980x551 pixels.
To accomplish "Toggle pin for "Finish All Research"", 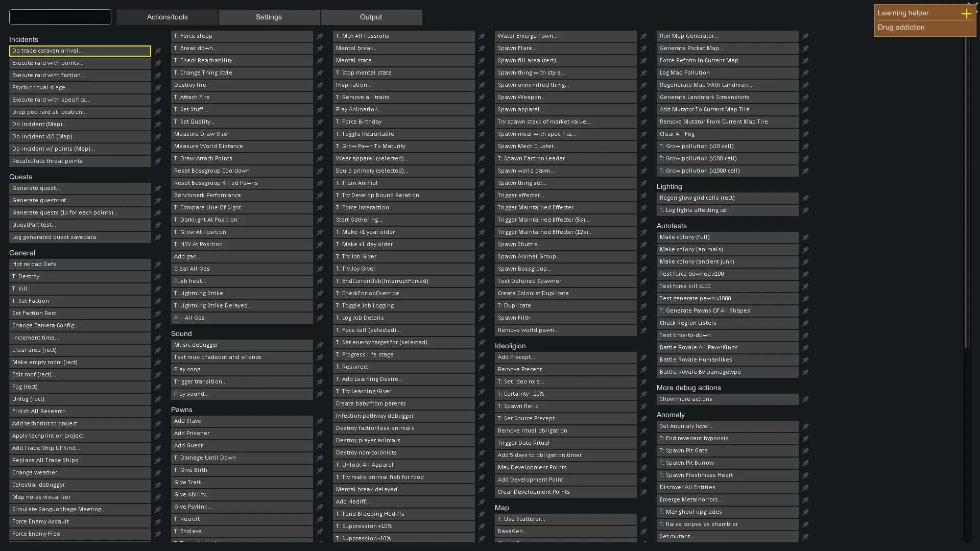I will point(158,412).
